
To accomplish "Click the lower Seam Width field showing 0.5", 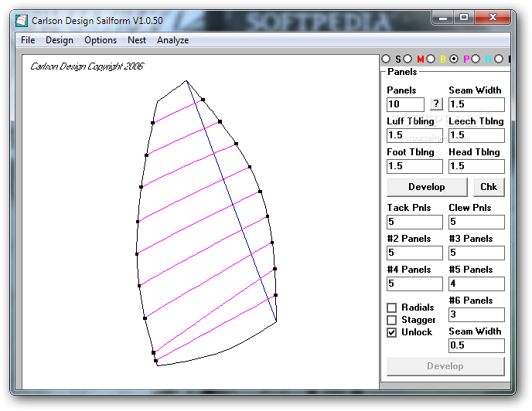I will point(476,345).
